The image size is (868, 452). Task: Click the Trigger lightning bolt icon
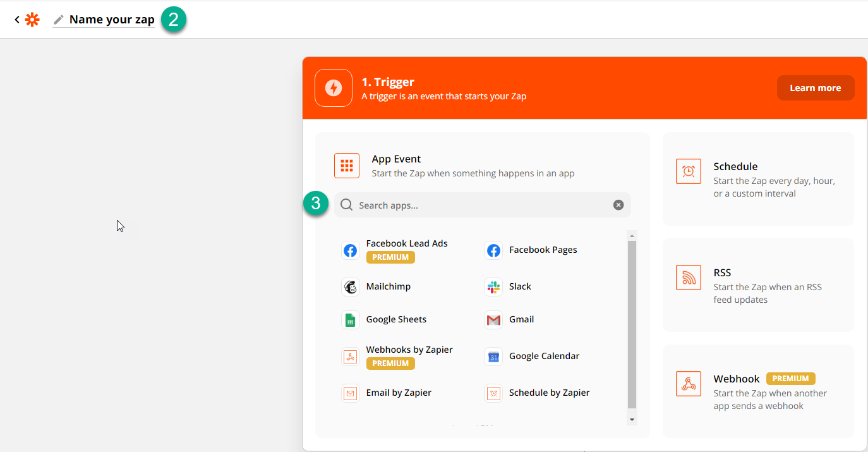click(334, 88)
